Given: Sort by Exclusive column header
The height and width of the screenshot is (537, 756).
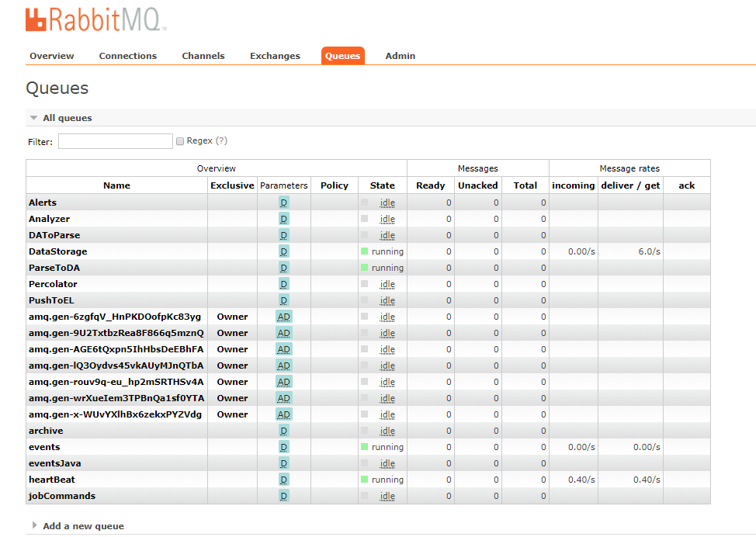Looking at the screenshot, I should (232, 185).
